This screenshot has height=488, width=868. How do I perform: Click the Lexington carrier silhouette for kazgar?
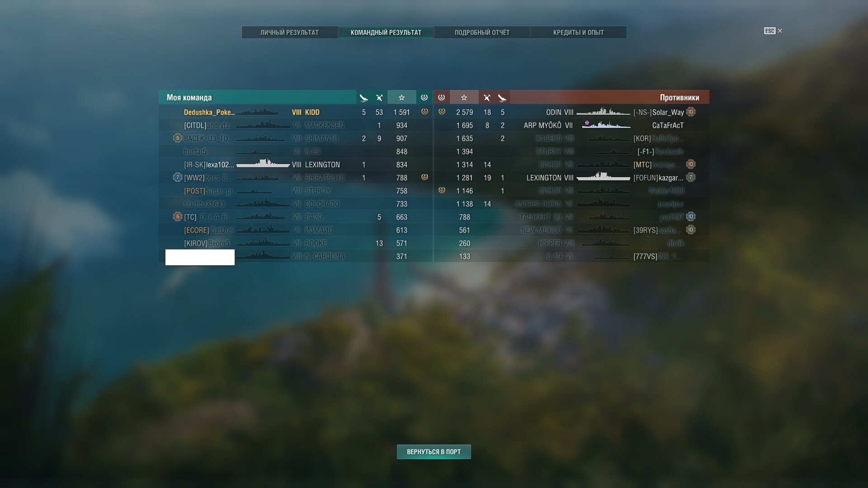pos(603,177)
